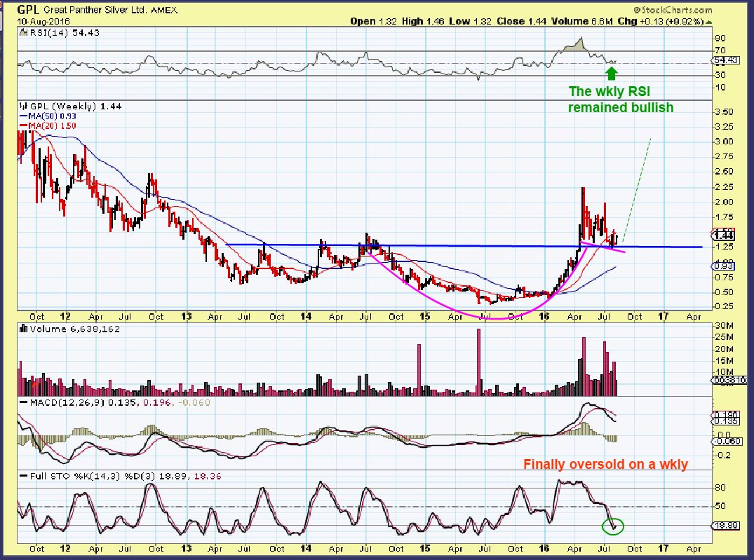Select the GPL (Weekly) 1.44 legend label
The height and width of the screenshot is (560, 754).
pos(76,107)
